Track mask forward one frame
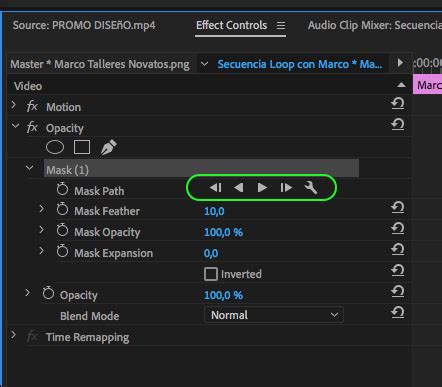This screenshot has height=387, width=442. pyautogui.click(x=286, y=188)
